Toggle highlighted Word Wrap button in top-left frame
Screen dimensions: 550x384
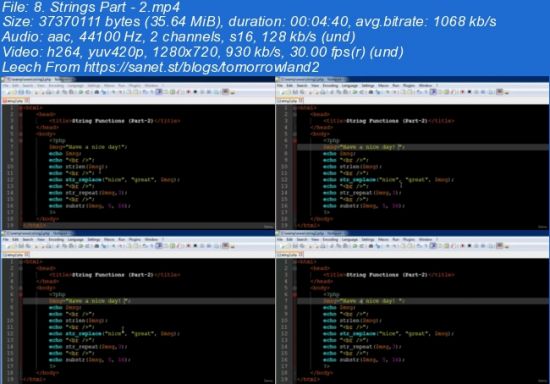159,92
